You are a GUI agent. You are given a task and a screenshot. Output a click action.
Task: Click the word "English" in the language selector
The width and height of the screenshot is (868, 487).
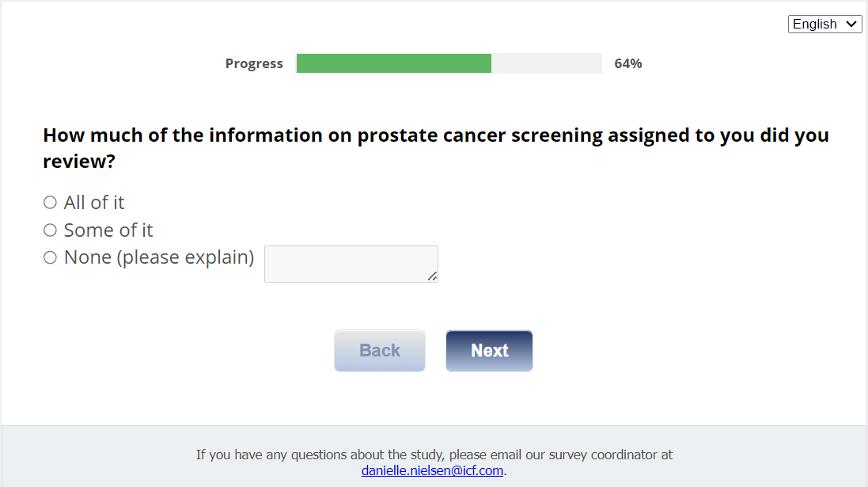pos(814,25)
